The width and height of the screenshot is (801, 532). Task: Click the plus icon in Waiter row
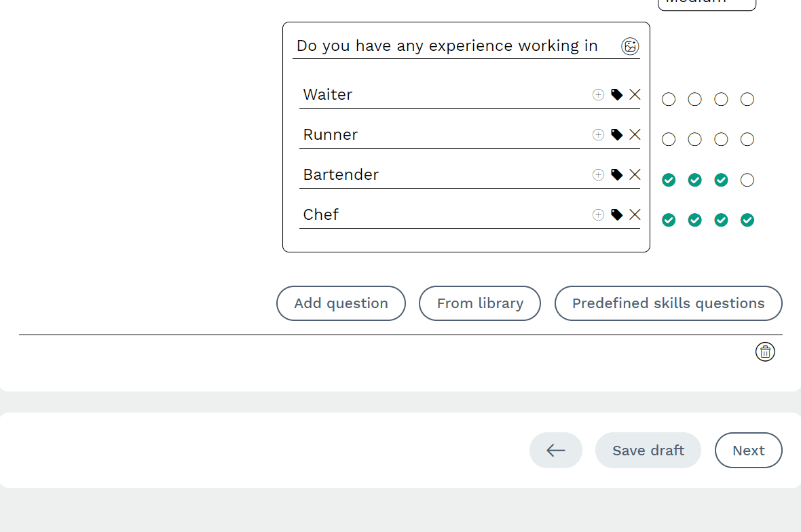(598, 94)
